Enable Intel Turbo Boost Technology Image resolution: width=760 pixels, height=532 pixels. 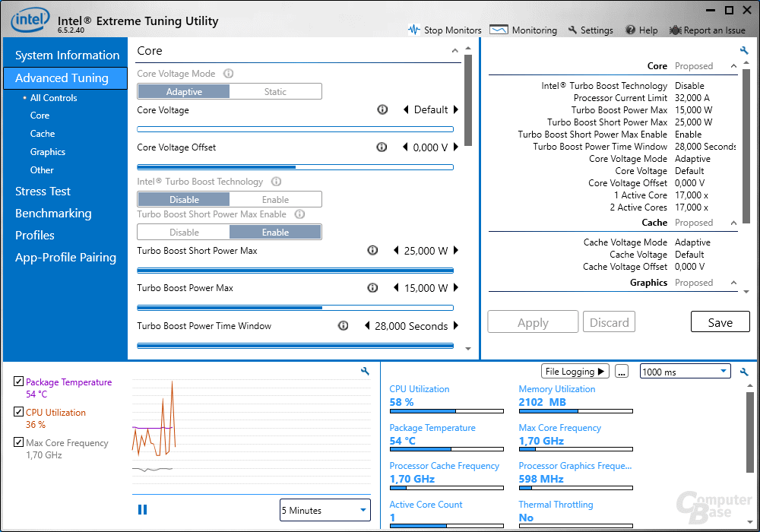tap(275, 200)
